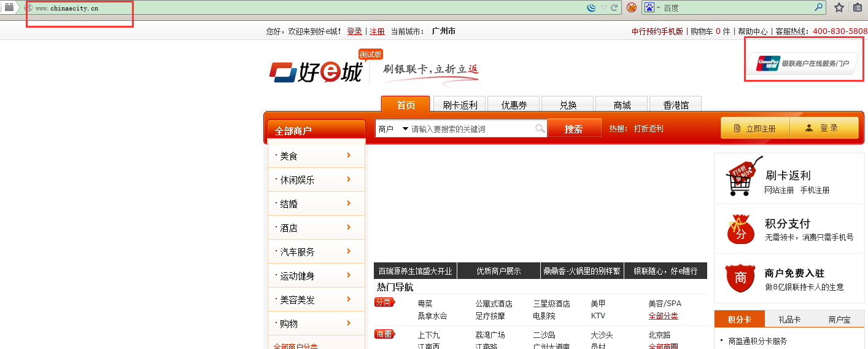
Task: Open the 帮助中心 link
Action: click(x=753, y=31)
